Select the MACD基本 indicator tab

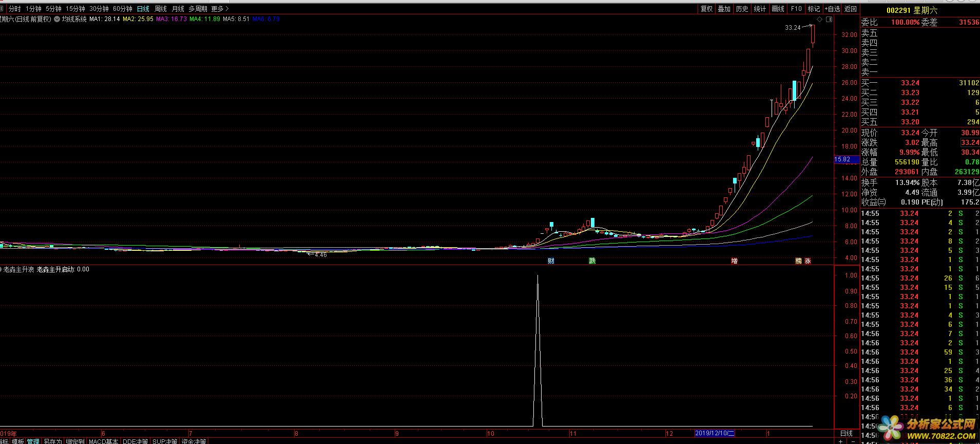(103, 441)
